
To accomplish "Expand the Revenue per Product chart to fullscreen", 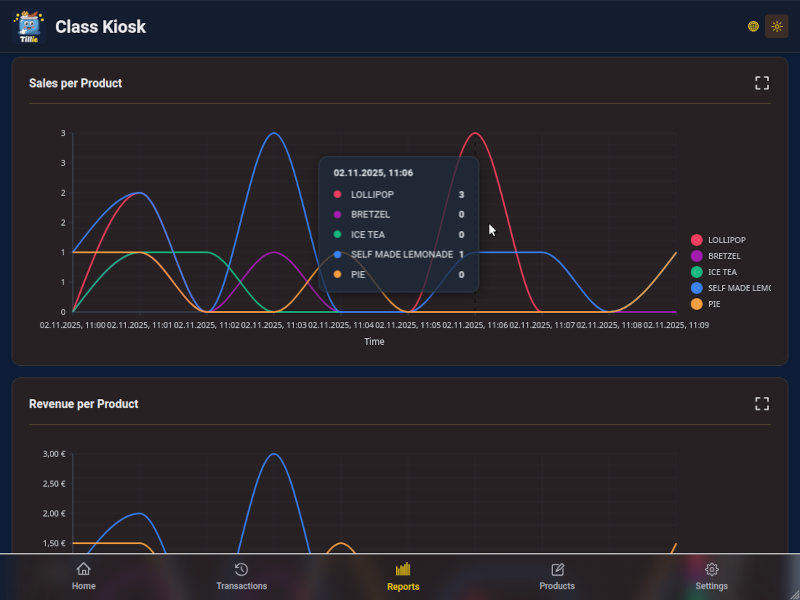I will coord(761,403).
